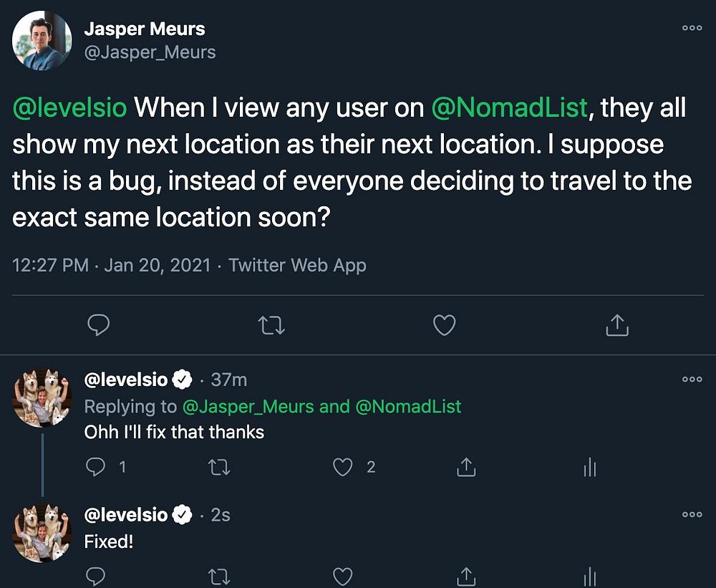Retweet the "Fixed!" tweet
This screenshot has height=588, width=716.
[x=219, y=577]
